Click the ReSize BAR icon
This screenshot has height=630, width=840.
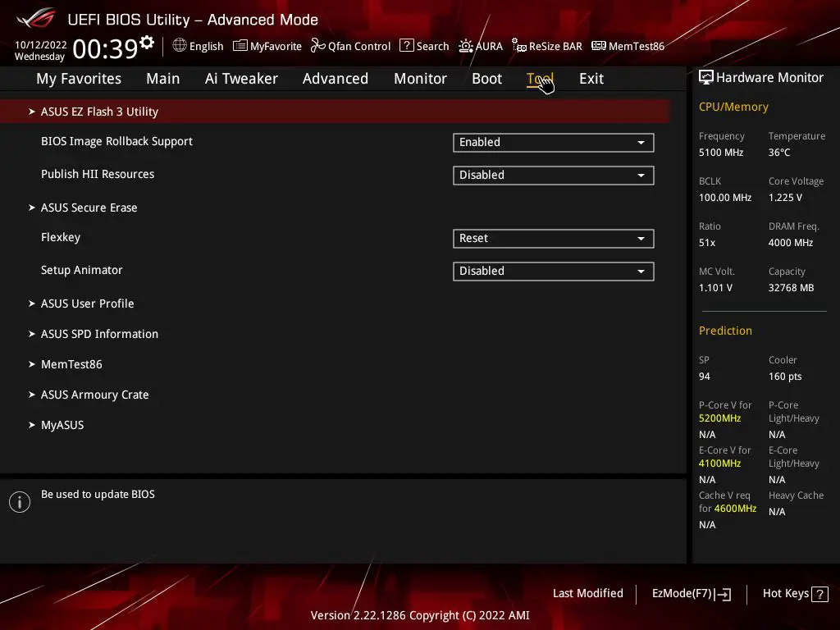click(518, 46)
